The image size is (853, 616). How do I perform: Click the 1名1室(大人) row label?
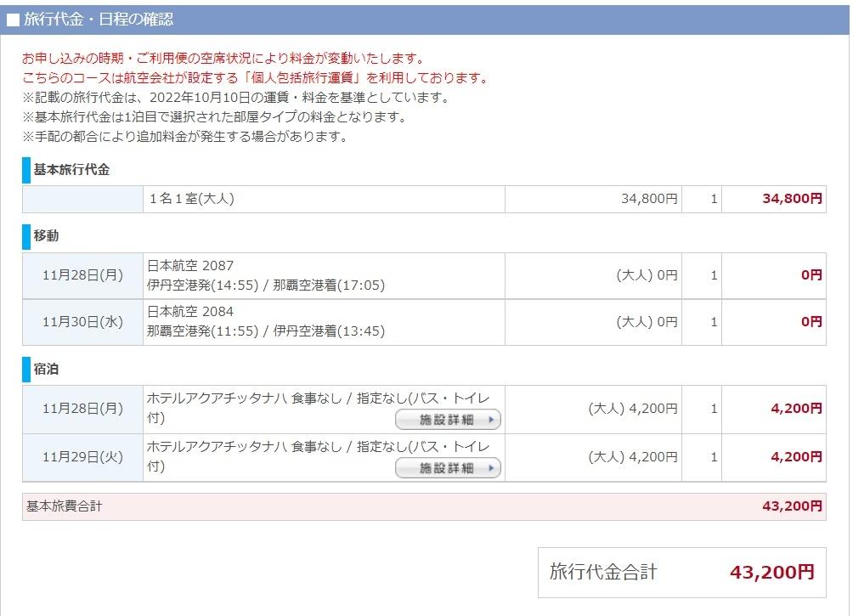[x=191, y=199]
